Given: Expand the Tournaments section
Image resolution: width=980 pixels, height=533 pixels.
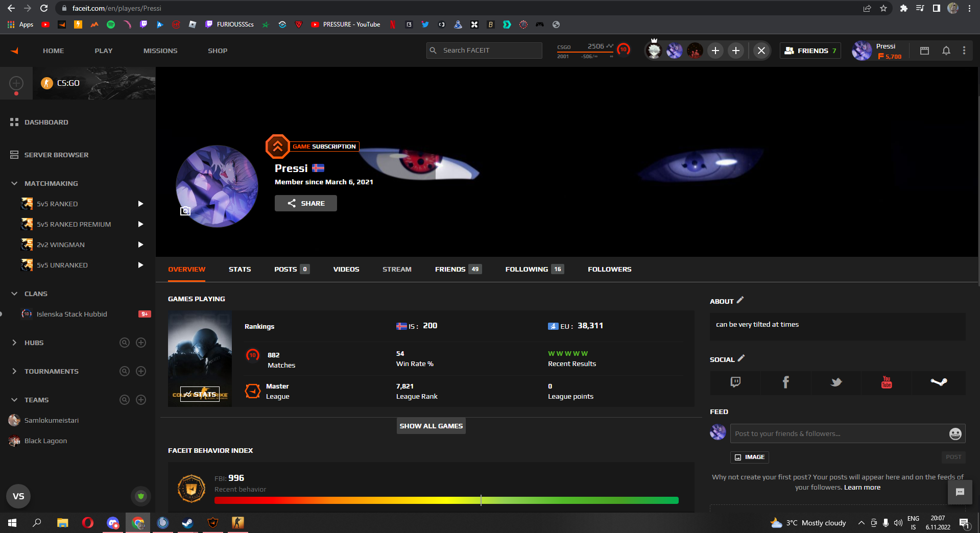Looking at the screenshot, I should point(14,371).
